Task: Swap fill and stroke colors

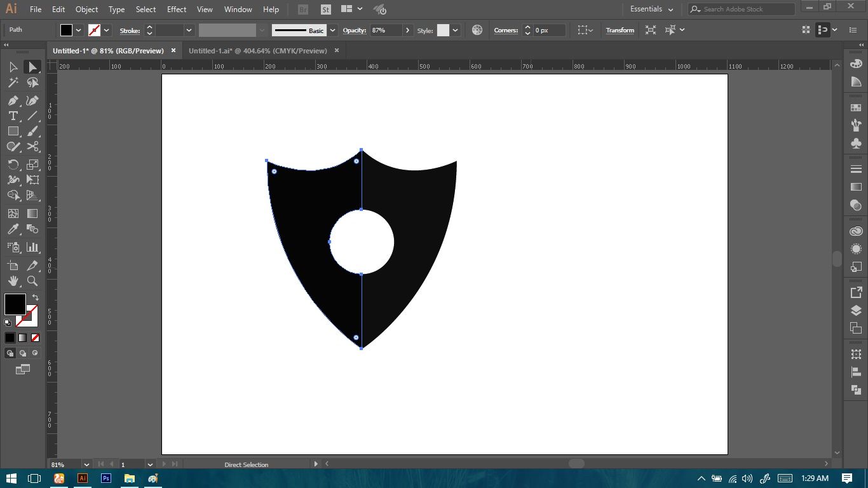Action: 36,297
